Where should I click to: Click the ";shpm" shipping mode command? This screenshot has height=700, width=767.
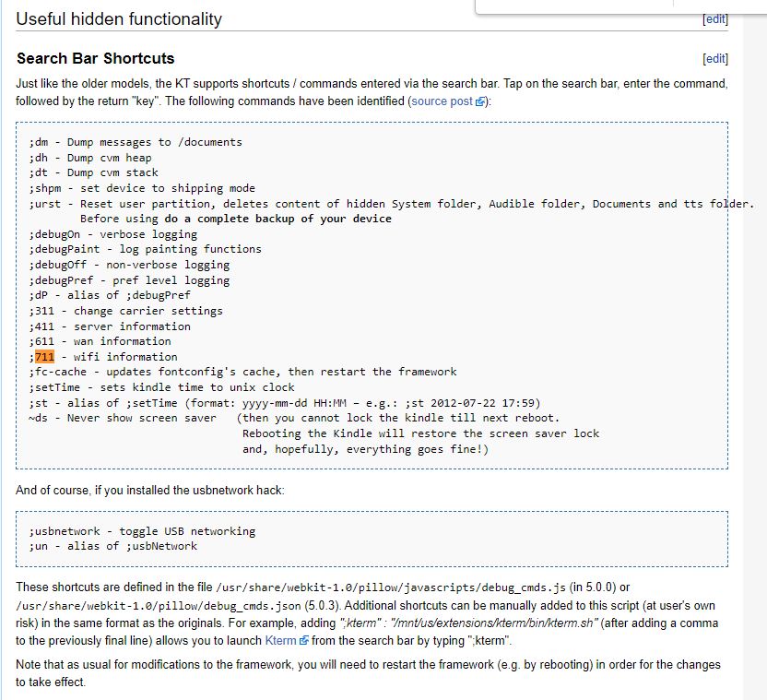143,188
